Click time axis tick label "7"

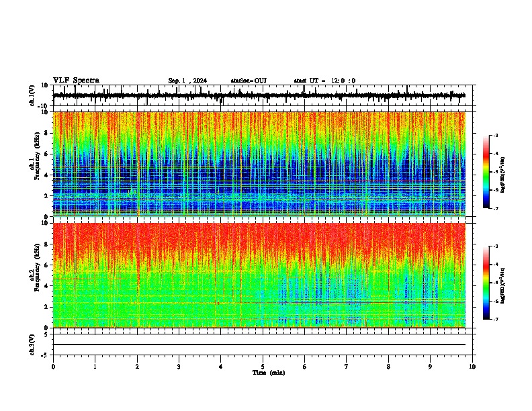347,367
